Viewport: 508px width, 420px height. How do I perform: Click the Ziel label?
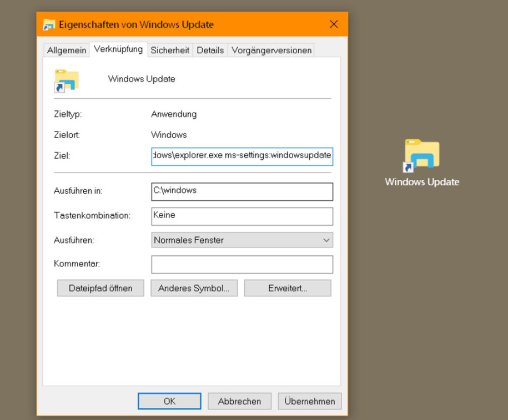click(x=62, y=156)
